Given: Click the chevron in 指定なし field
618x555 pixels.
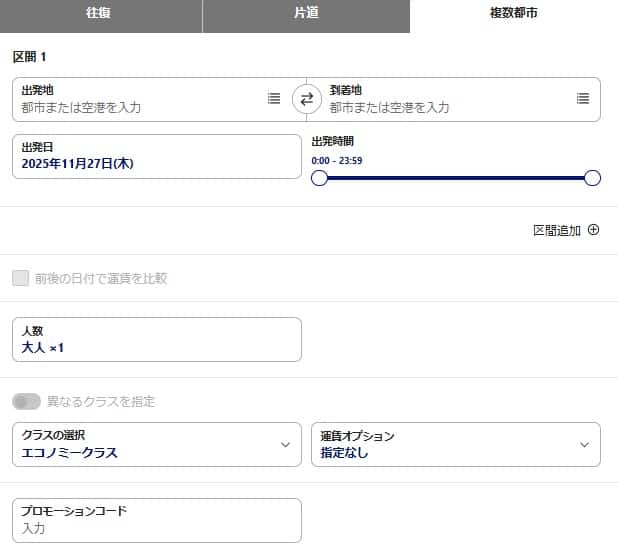Looking at the screenshot, I should coord(584,445).
